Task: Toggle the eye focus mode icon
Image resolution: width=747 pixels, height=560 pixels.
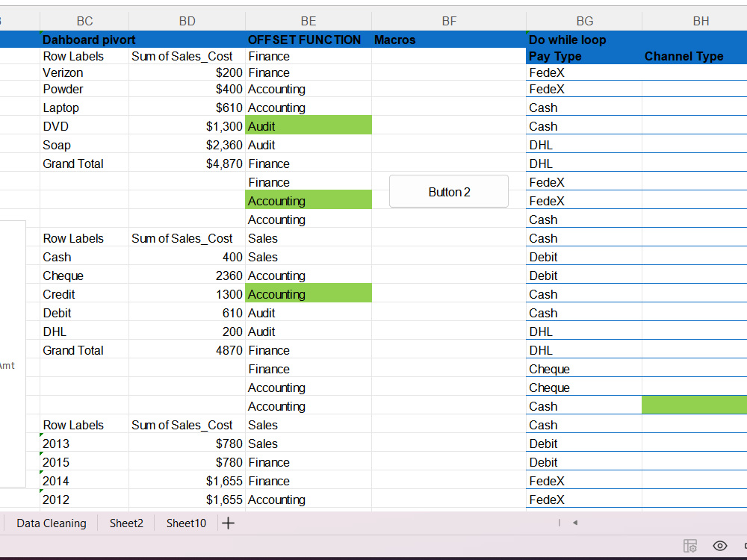Action: pos(720,546)
